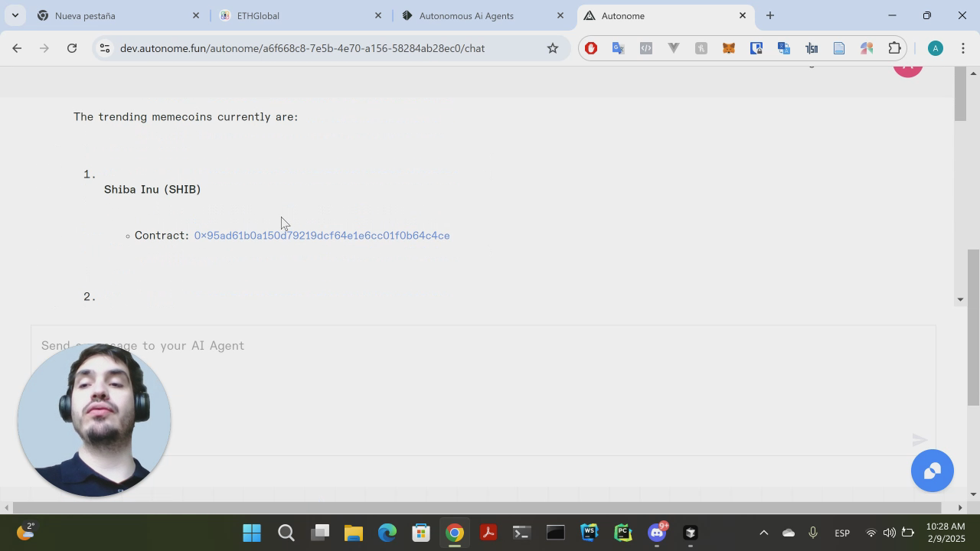980x551 pixels.
Task: Click the microphone tray icon
Action: pyautogui.click(x=813, y=533)
